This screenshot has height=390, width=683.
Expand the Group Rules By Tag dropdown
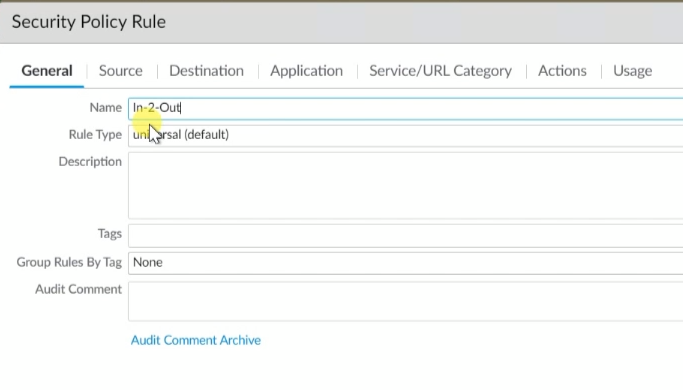pyautogui.click(x=406, y=263)
